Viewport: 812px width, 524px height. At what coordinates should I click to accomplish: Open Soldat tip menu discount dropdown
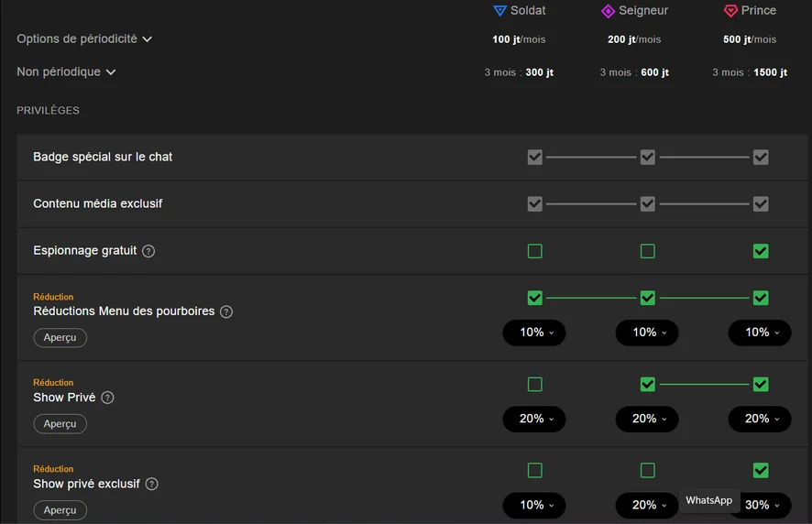tap(534, 333)
